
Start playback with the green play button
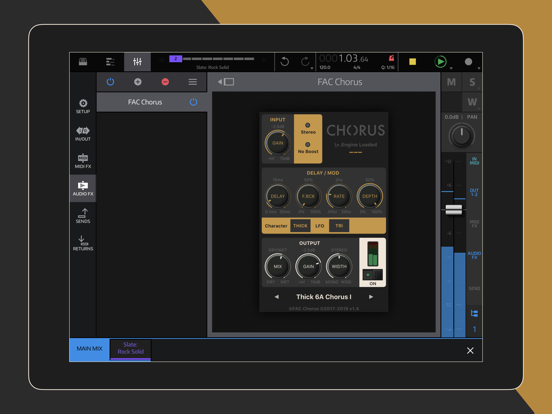coord(440,62)
